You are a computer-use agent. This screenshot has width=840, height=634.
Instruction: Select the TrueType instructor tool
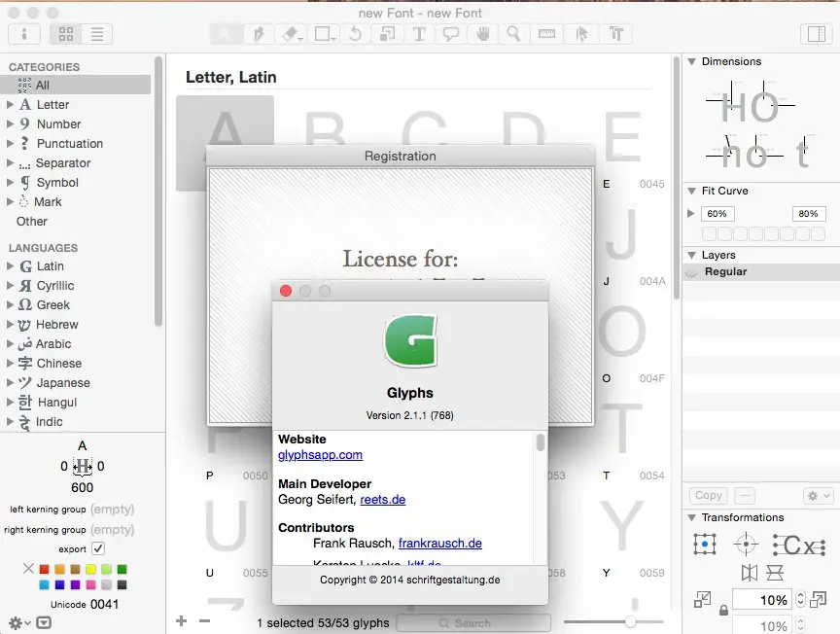(616, 34)
